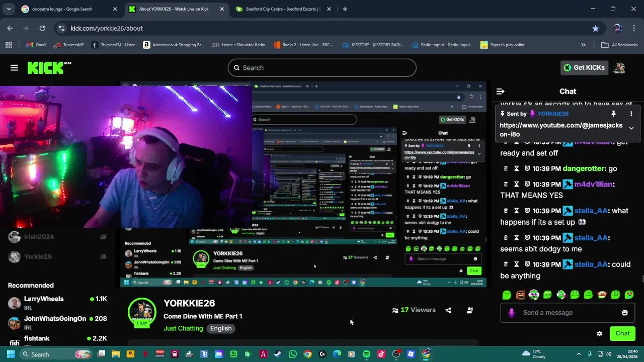This screenshot has height=362, width=644.
Task: Click the Get KICKs button
Action: (x=584, y=68)
